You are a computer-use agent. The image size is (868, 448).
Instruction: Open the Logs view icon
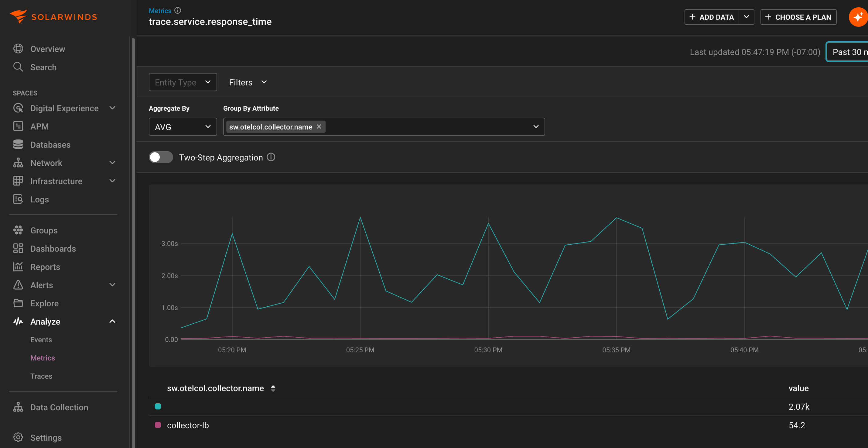point(19,199)
